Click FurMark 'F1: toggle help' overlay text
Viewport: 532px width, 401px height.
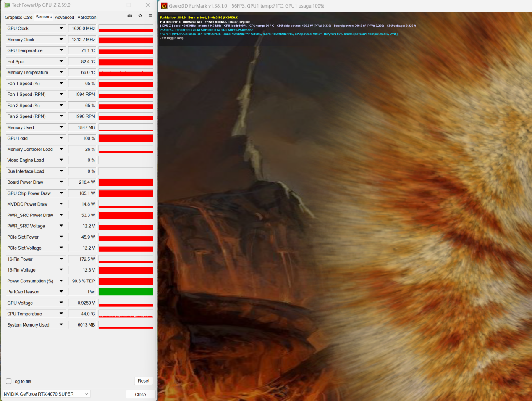coord(172,38)
